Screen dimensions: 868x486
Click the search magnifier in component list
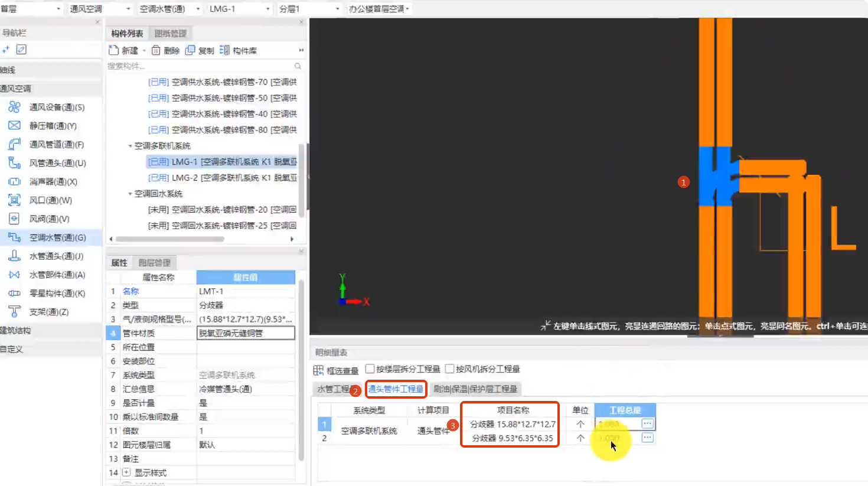pos(298,66)
